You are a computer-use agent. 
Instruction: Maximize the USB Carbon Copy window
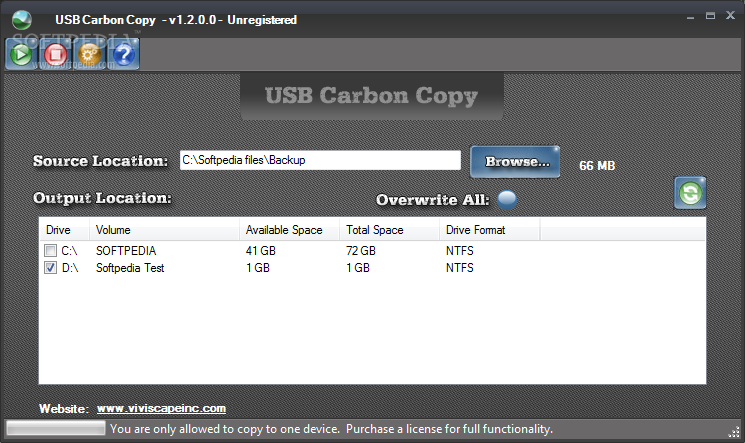coord(710,16)
